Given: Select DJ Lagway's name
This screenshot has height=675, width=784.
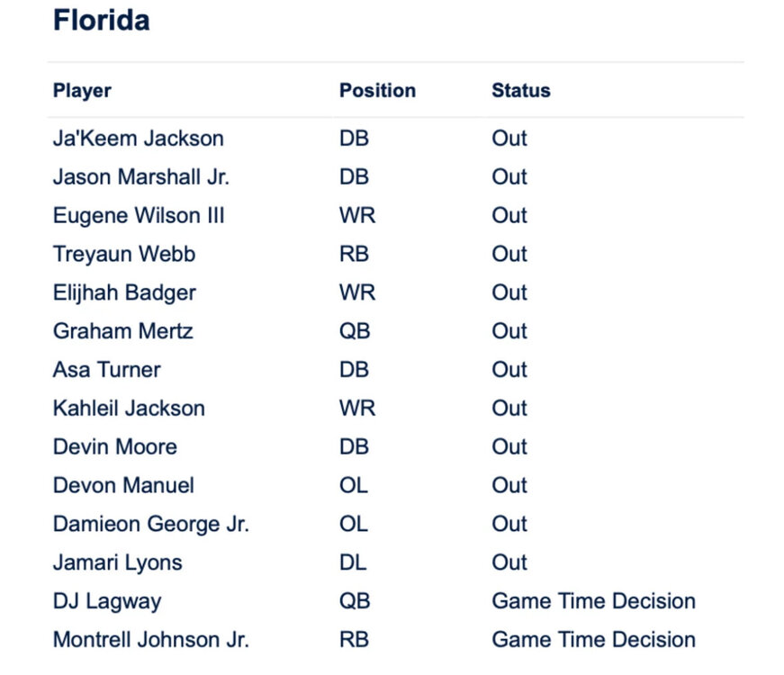Looking at the screenshot, I should (107, 601).
